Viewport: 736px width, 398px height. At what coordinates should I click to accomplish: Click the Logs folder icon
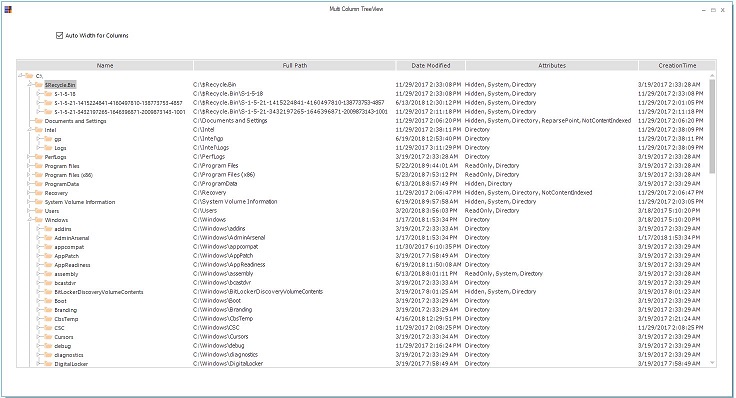tap(48, 147)
